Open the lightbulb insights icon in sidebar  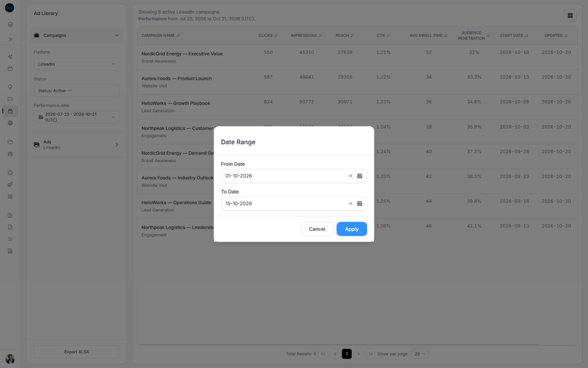[x=10, y=87]
